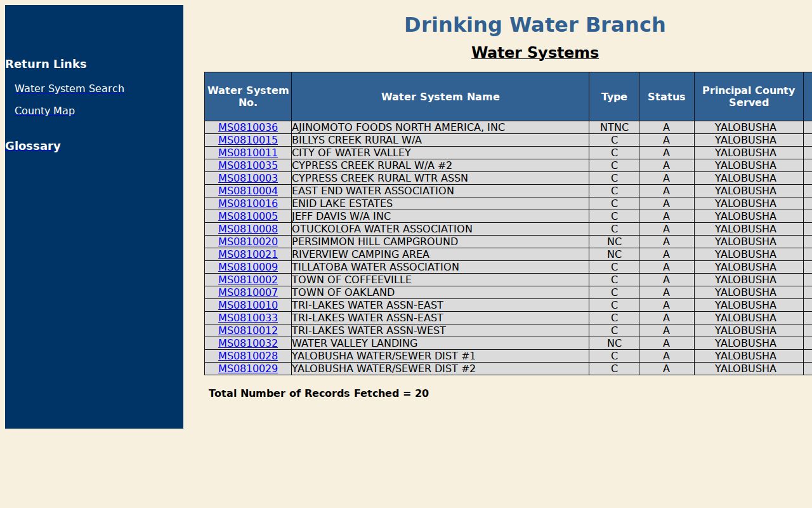812x508 pixels.
Task: Select the MS0810021 link
Action: coord(248,254)
